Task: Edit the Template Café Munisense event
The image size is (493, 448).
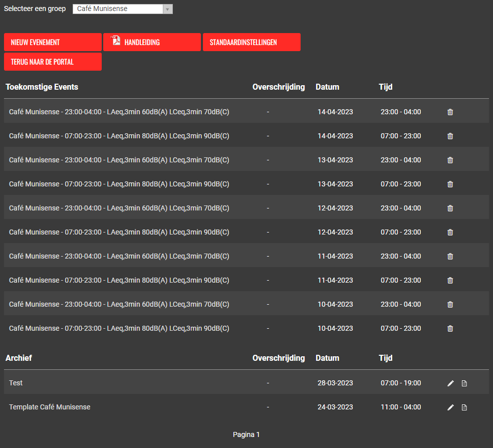Action: (x=450, y=407)
